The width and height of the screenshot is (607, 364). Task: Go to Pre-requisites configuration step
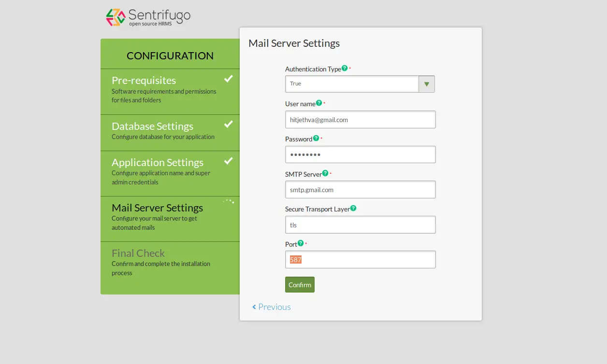[x=170, y=92]
